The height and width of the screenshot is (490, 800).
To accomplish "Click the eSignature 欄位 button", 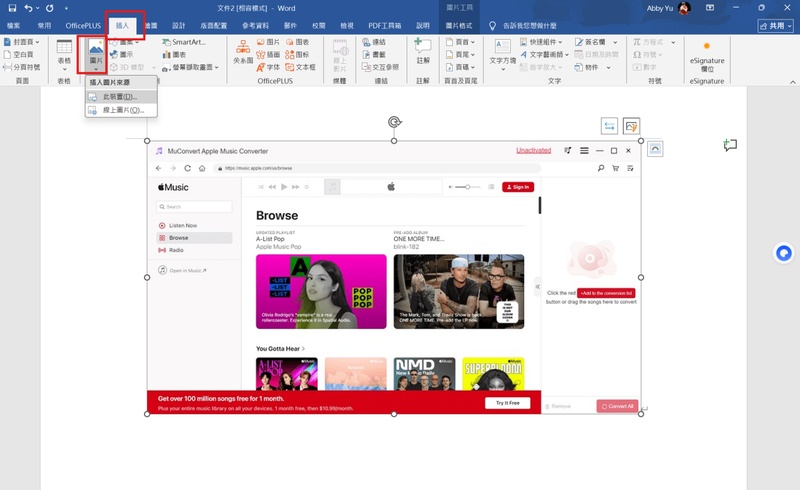I will (707, 57).
